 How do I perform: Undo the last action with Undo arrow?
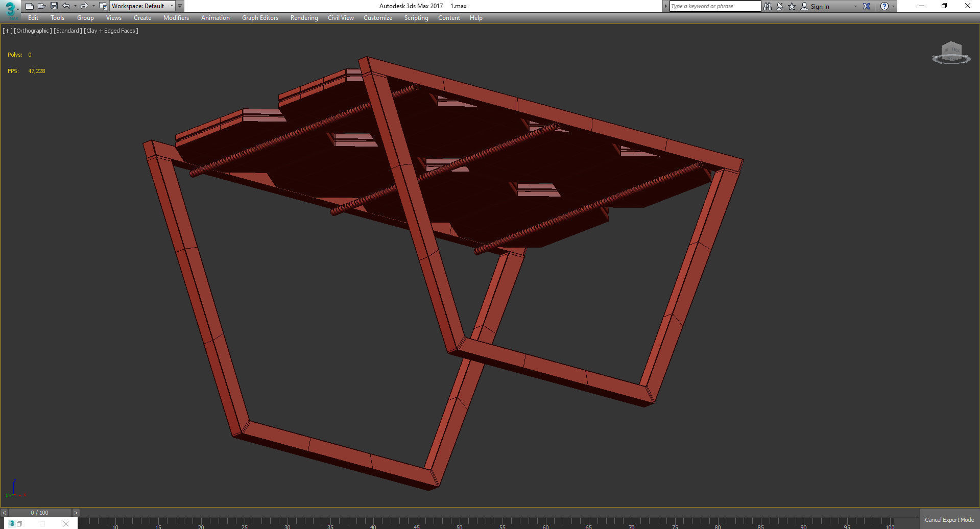pos(66,6)
